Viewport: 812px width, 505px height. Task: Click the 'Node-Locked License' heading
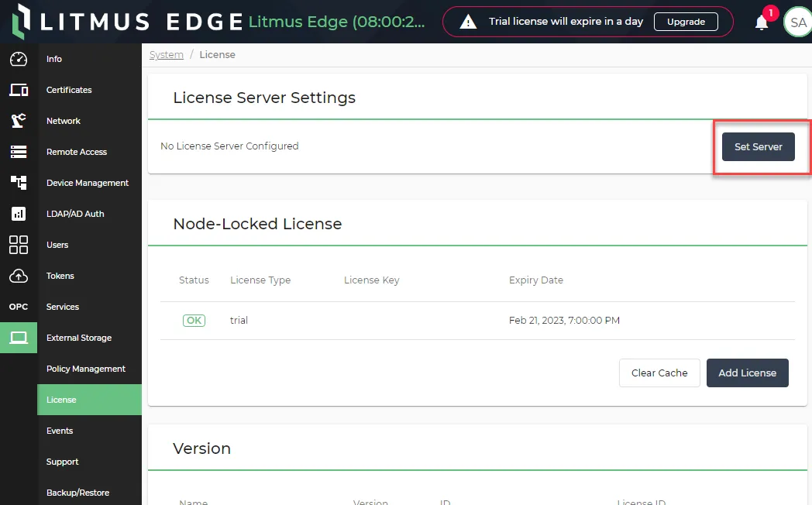pyautogui.click(x=257, y=224)
